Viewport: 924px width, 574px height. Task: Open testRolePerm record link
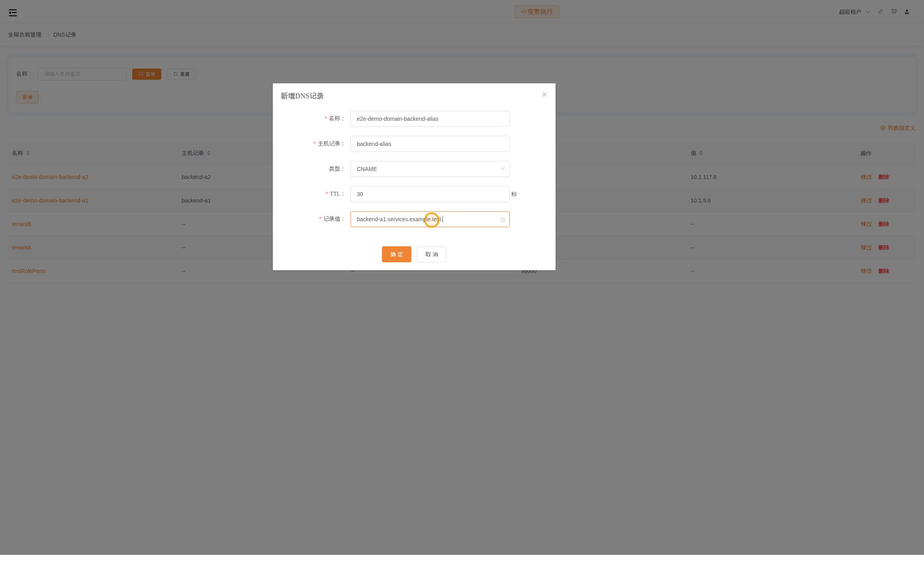tap(28, 271)
